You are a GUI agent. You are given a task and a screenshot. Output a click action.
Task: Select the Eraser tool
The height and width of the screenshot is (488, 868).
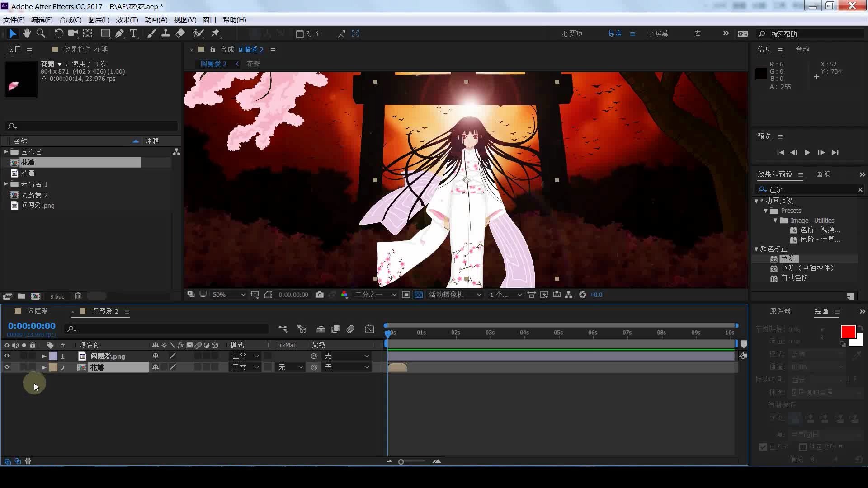pos(180,33)
